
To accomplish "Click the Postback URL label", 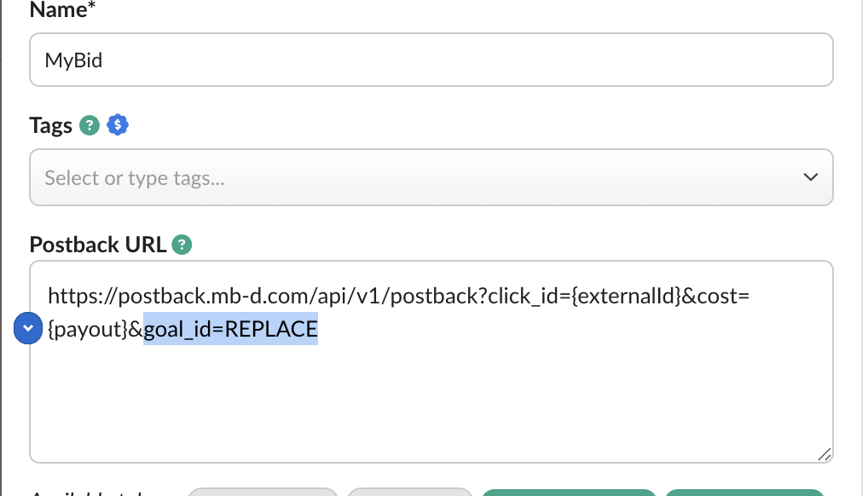I will pyautogui.click(x=98, y=245).
